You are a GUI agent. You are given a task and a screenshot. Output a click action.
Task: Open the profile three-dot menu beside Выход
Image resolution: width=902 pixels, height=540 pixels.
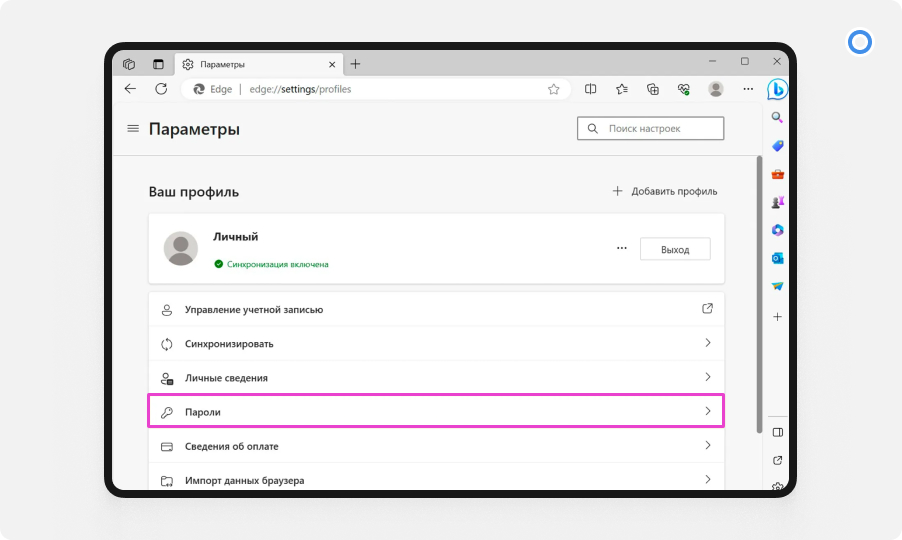(x=622, y=248)
